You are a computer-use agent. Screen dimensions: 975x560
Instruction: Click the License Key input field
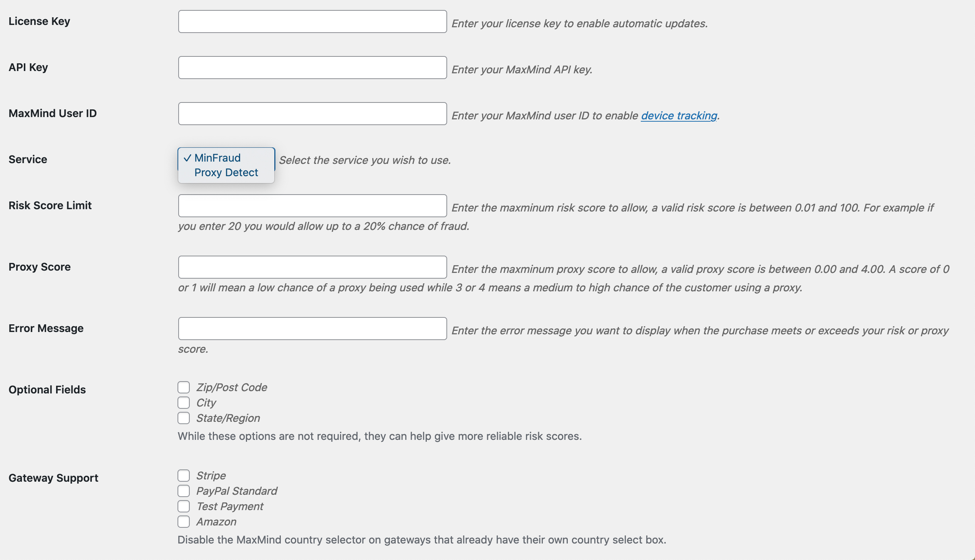click(312, 21)
